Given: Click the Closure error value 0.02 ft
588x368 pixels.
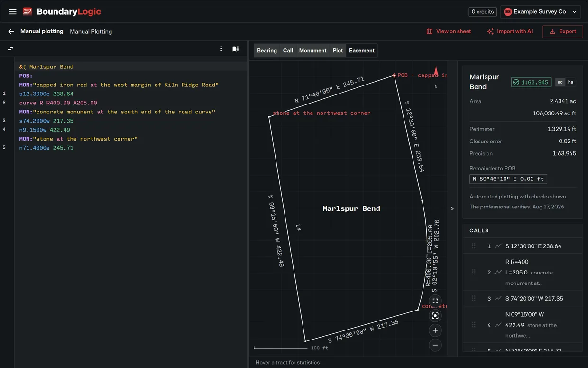Looking at the screenshot, I should (567, 141).
